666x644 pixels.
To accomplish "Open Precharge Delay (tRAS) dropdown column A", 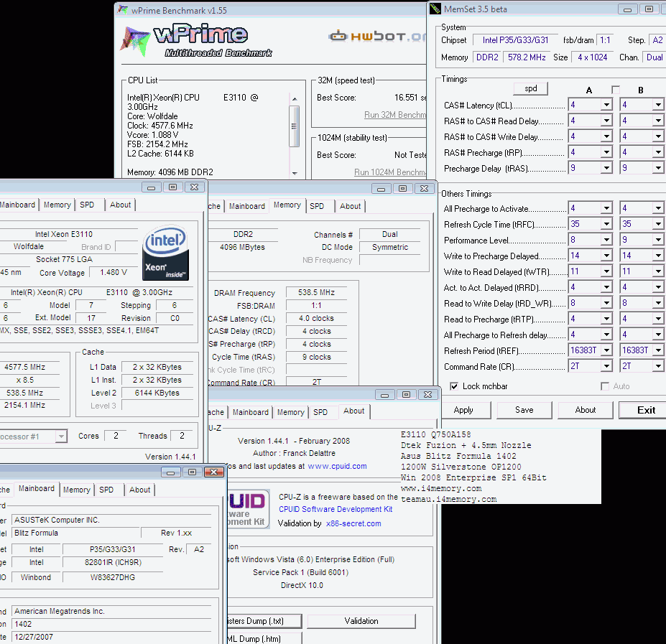I will [x=606, y=168].
